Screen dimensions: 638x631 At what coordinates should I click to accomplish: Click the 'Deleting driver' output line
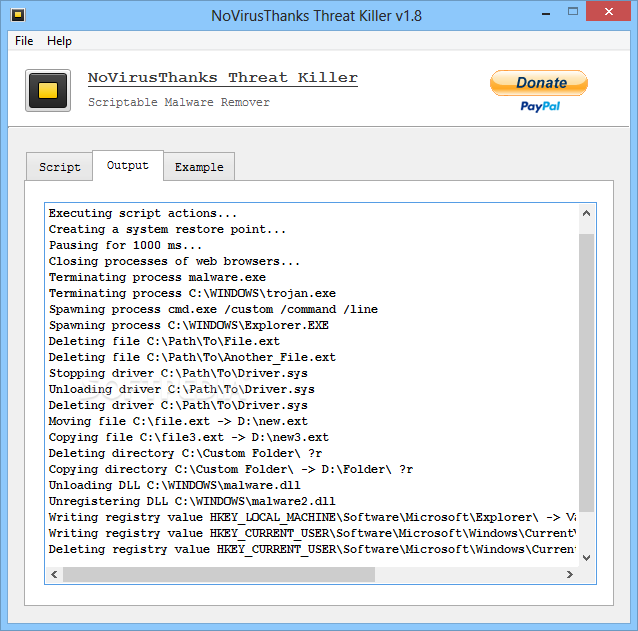(178, 405)
